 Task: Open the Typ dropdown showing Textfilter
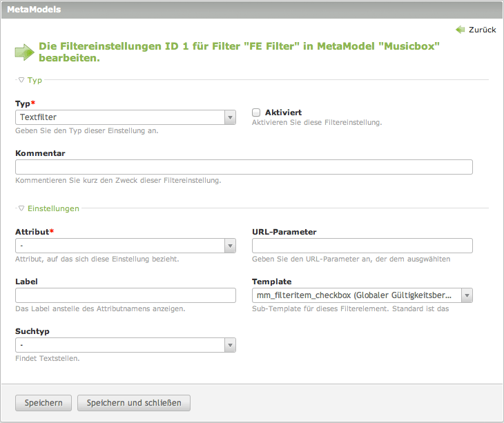(x=126, y=117)
